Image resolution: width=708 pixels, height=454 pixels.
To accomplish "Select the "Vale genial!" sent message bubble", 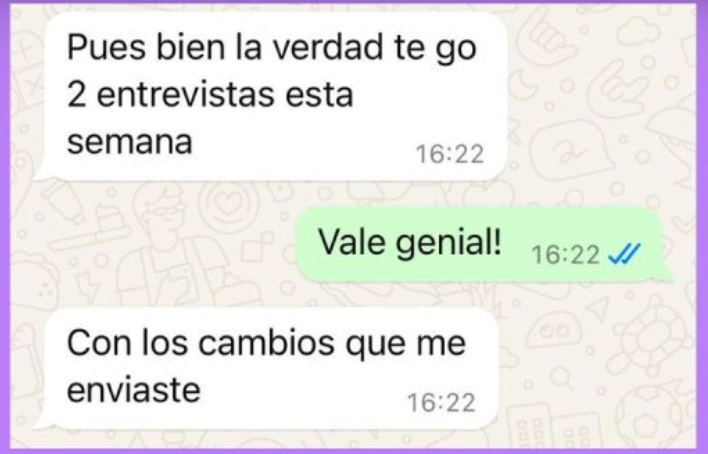I will click(483, 244).
